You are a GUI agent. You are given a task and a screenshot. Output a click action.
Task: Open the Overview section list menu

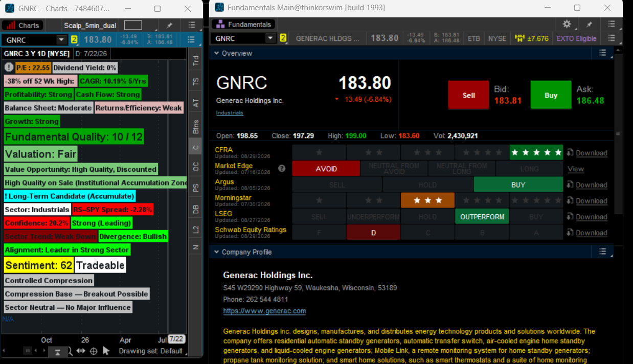click(602, 53)
